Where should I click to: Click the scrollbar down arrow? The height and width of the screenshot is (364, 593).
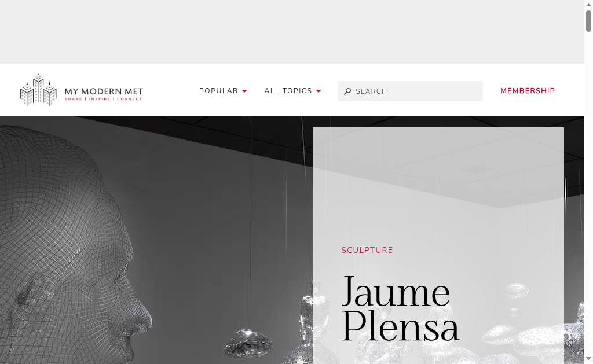coord(588,359)
